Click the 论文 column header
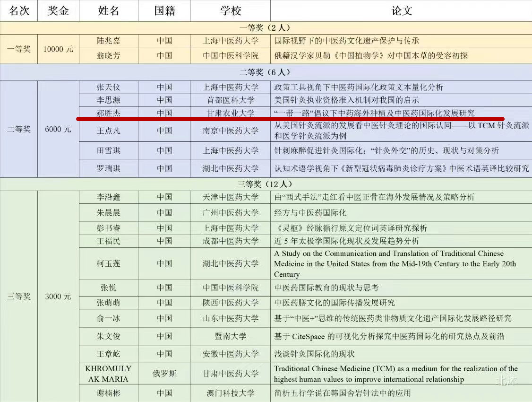This screenshot has width=532, height=402. pyautogui.click(x=402, y=11)
